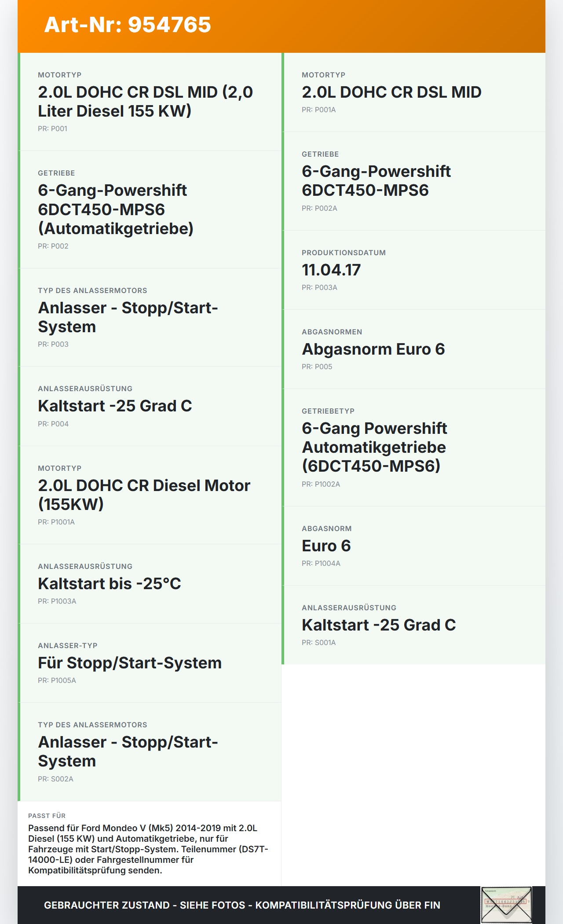Select the 6-Gang Powershift Automatikgetriebe Getriebetyp card
The image size is (563, 924).
coord(413,447)
